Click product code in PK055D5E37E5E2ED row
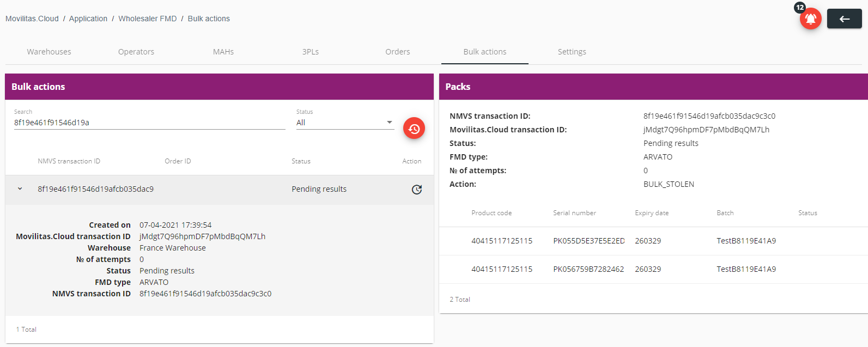The width and height of the screenshot is (868, 347). point(502,241)
